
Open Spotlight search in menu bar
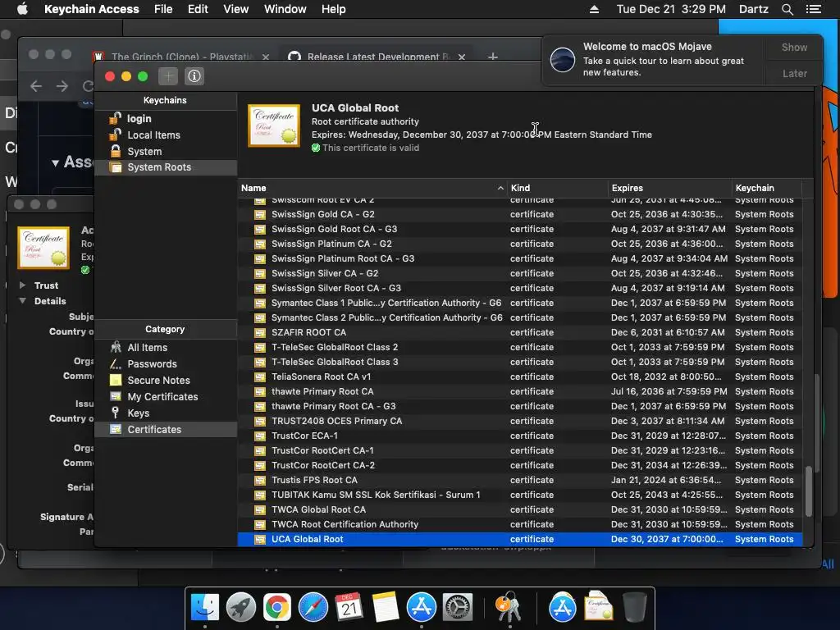coord(787,9)
